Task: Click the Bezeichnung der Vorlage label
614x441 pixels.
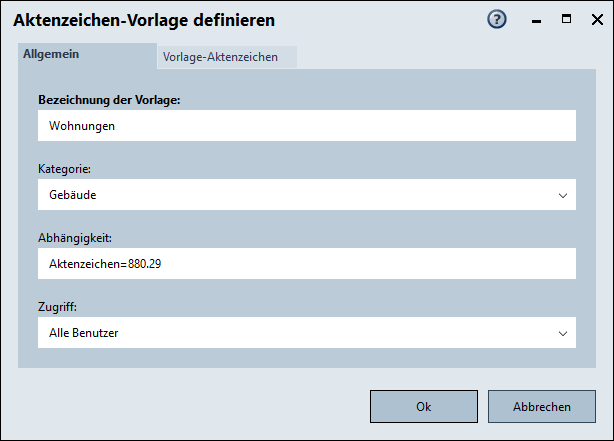Action: pos(109,100)
